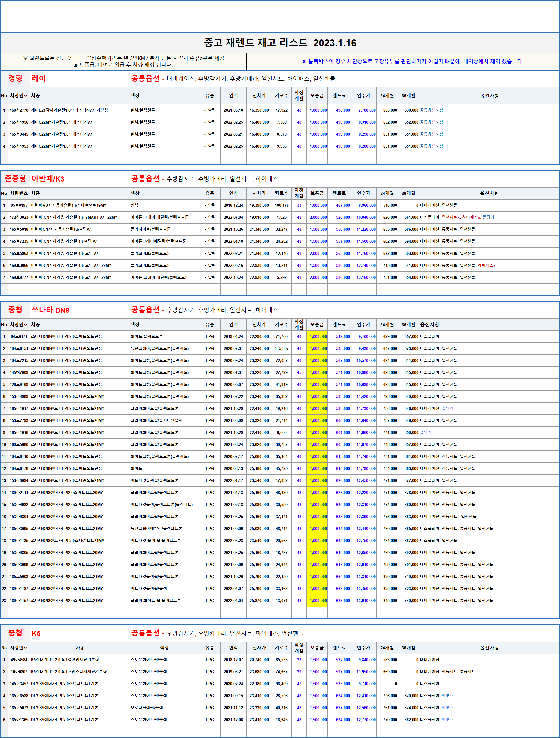The width and height of the screenshot is (560, 738).
Task: Click vehicle number 153하9804
Action: pos(19,517)
